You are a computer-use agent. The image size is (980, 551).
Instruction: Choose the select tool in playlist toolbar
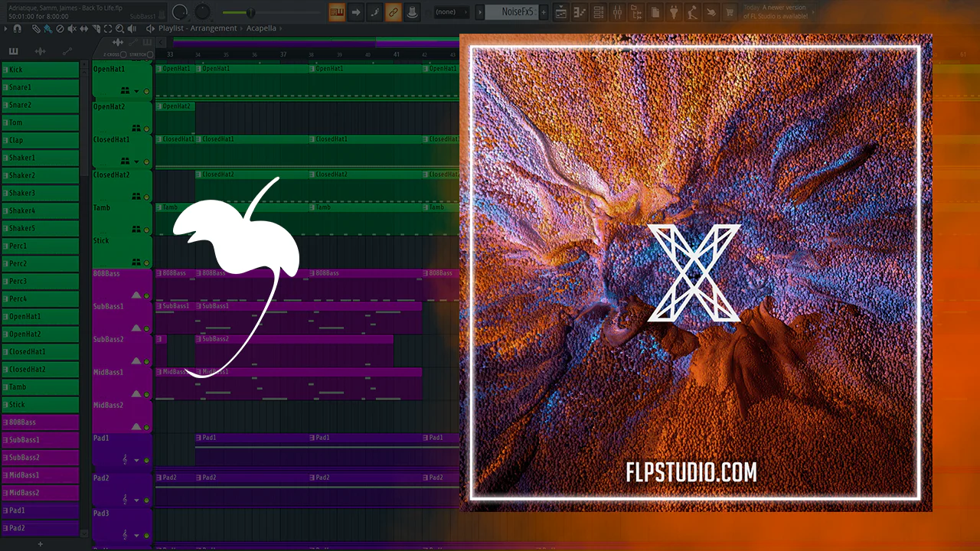tap(108, 28)
